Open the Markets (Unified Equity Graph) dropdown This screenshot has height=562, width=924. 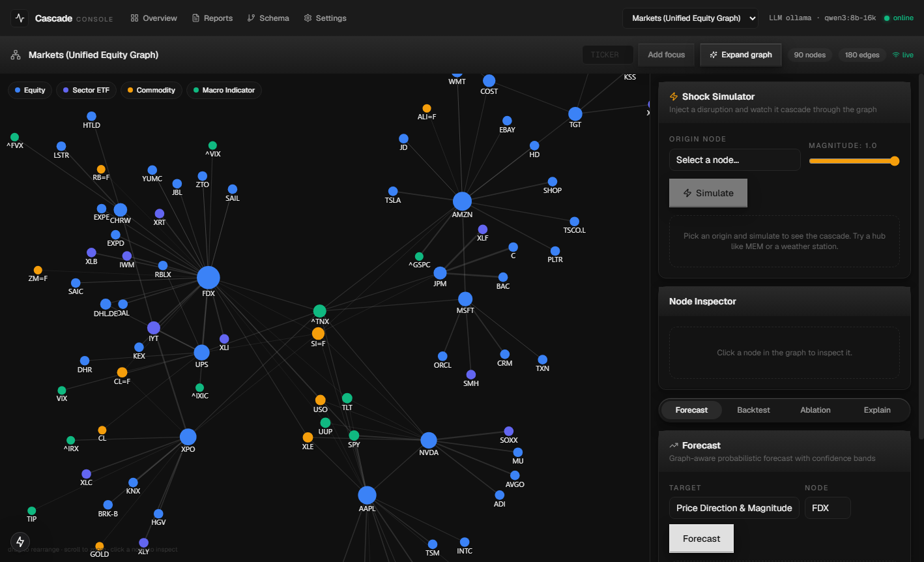pos(690,18)
